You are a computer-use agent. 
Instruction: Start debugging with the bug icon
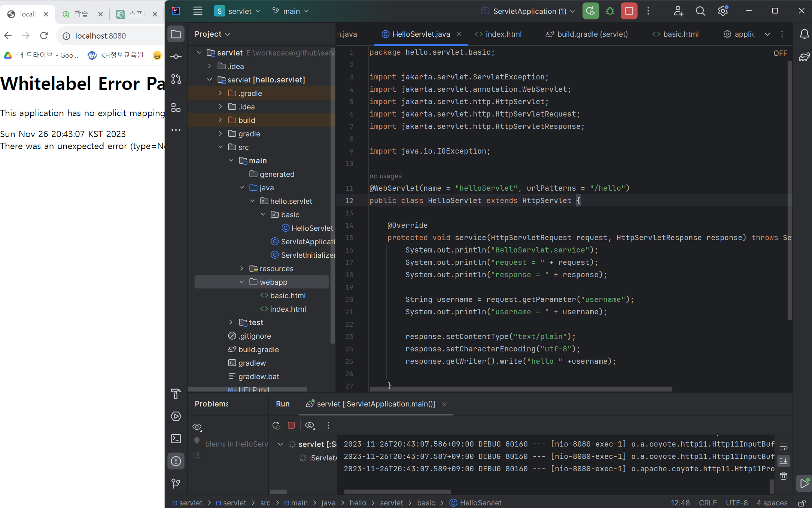[610, 11]
